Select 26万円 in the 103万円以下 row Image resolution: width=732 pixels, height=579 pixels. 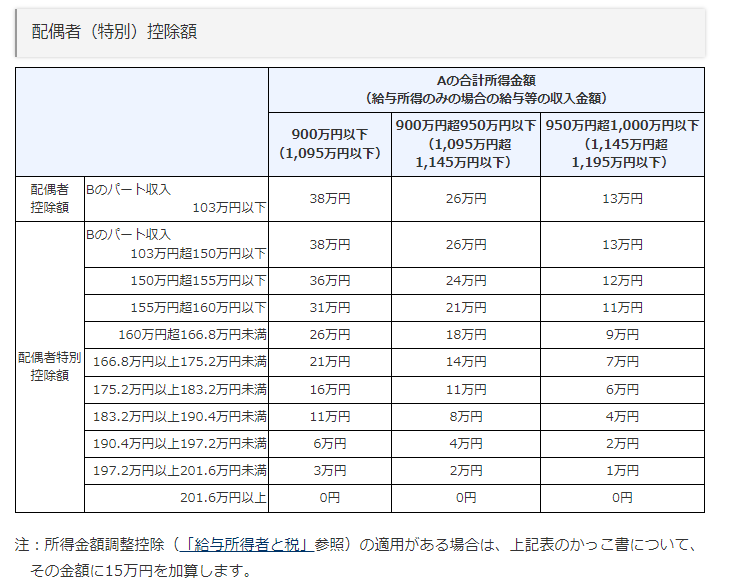(x=465, y=198)
